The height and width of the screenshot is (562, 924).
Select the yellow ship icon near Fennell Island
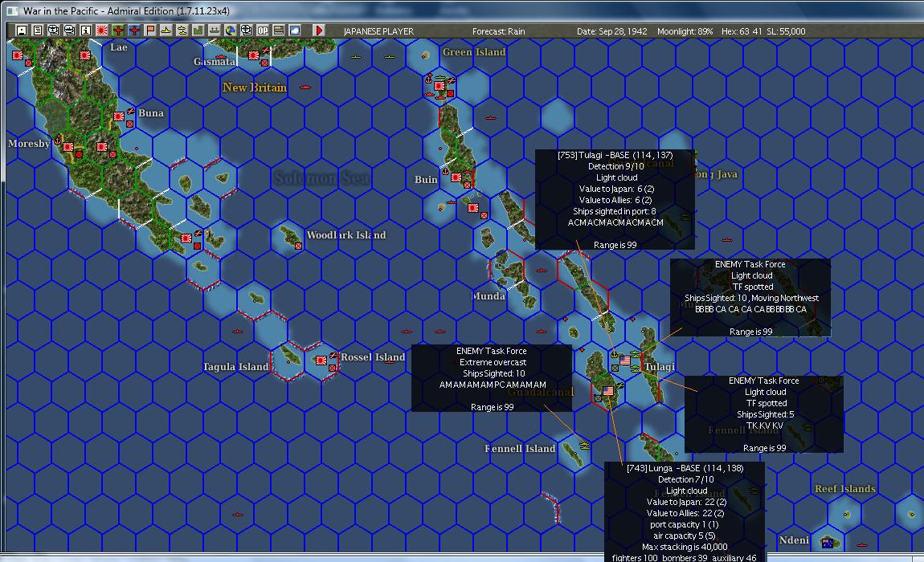[584, 446]
